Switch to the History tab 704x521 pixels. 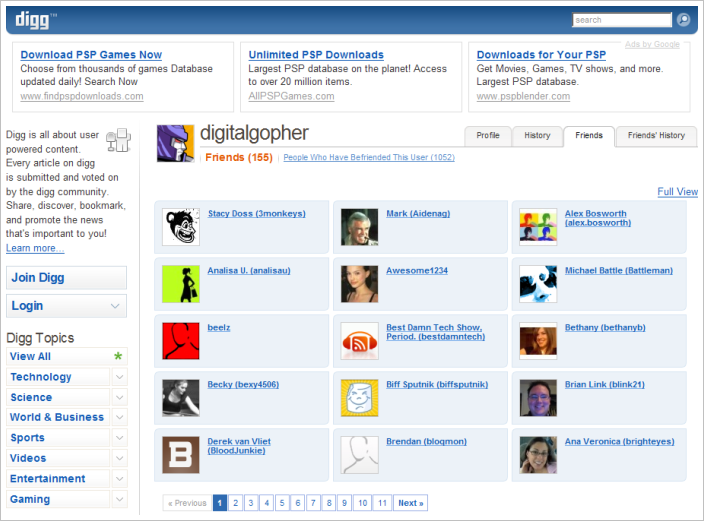(537, 136)
